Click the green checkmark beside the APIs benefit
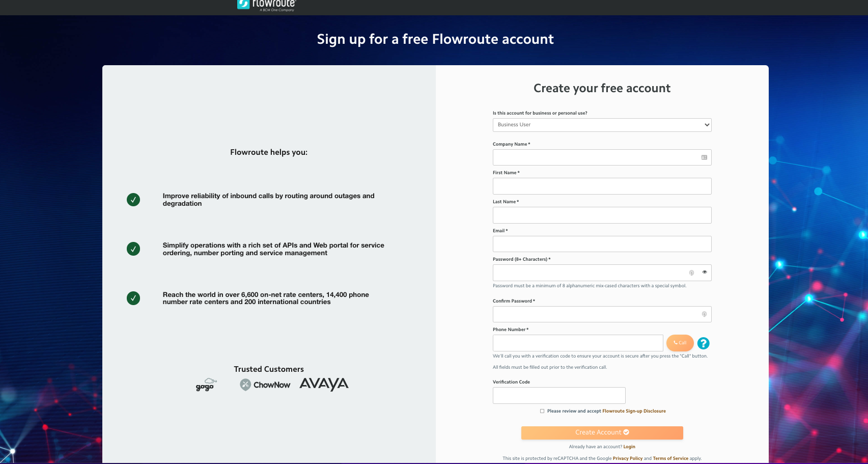Screen dimensions: 868x464 [x=133, y=249]
